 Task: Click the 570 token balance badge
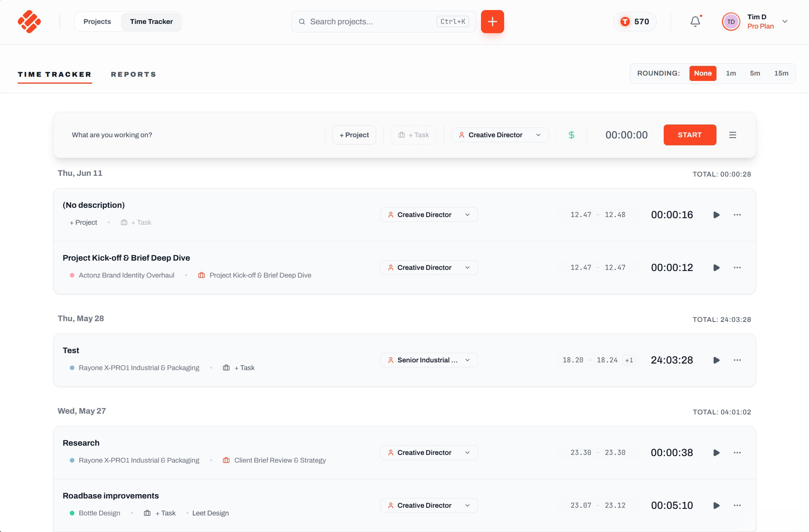(634, 22)
